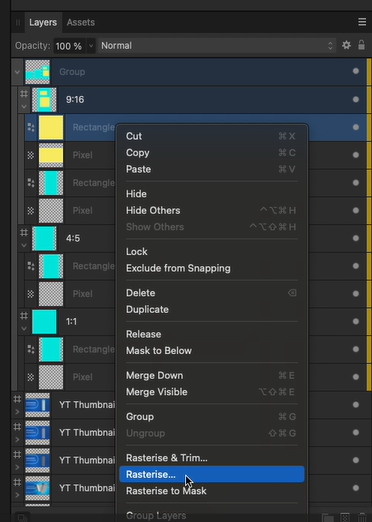Click the 1:1 artboard grid icon

(x=24, y=316)
